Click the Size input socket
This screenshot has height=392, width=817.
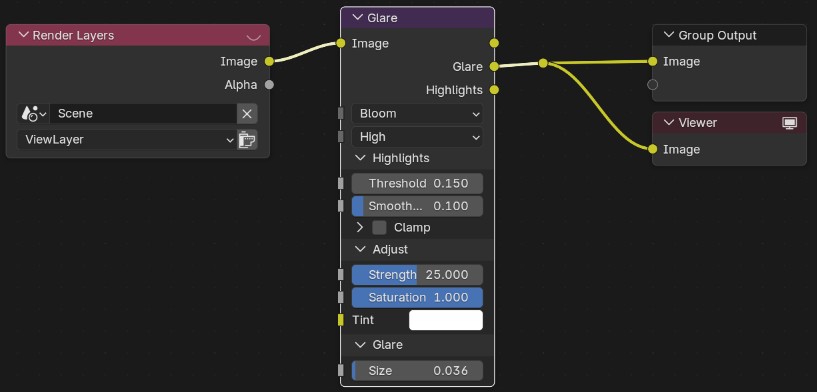click(341, 371)
